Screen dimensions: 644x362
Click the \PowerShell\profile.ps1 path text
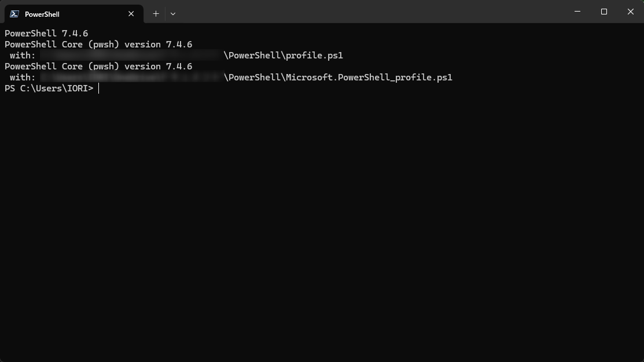284,56
